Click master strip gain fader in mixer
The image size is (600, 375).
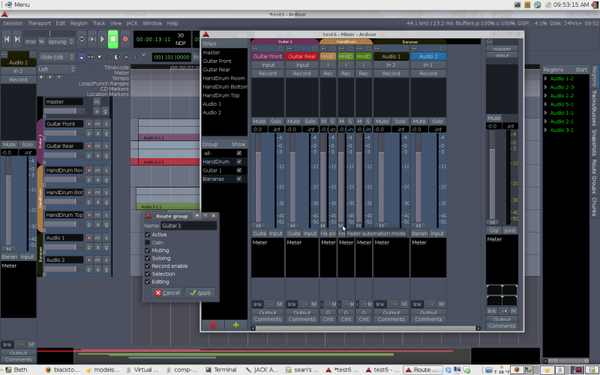point(492,174)
